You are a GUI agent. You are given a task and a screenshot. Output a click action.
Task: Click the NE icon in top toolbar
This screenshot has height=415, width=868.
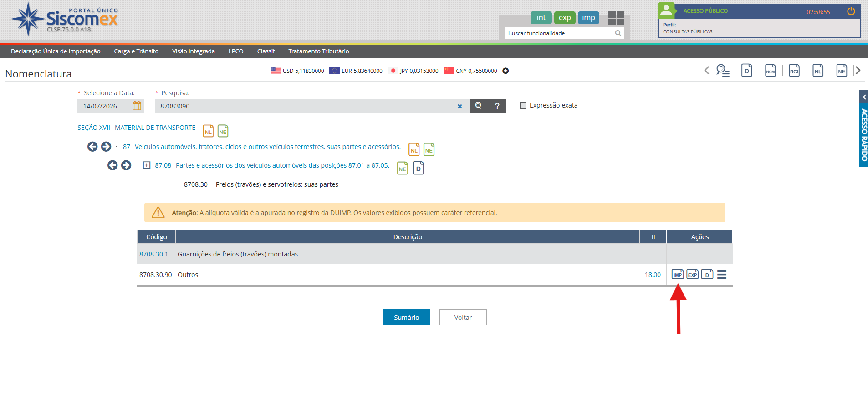842,70
